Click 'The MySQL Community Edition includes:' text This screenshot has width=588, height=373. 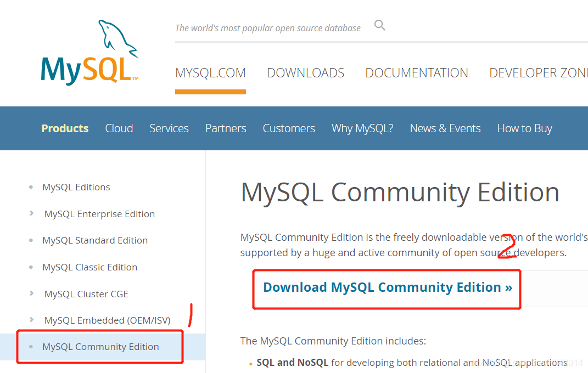(333, 341)
